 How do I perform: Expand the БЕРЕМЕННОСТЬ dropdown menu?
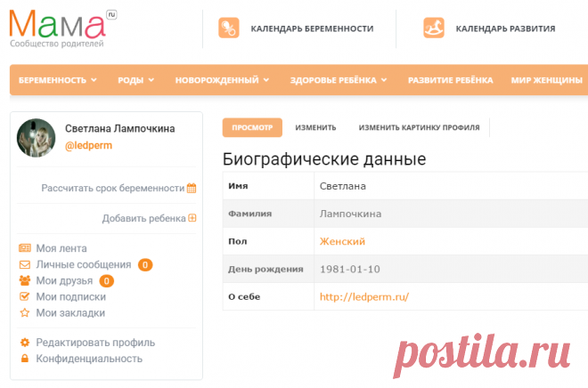click(x=58, y=80)
